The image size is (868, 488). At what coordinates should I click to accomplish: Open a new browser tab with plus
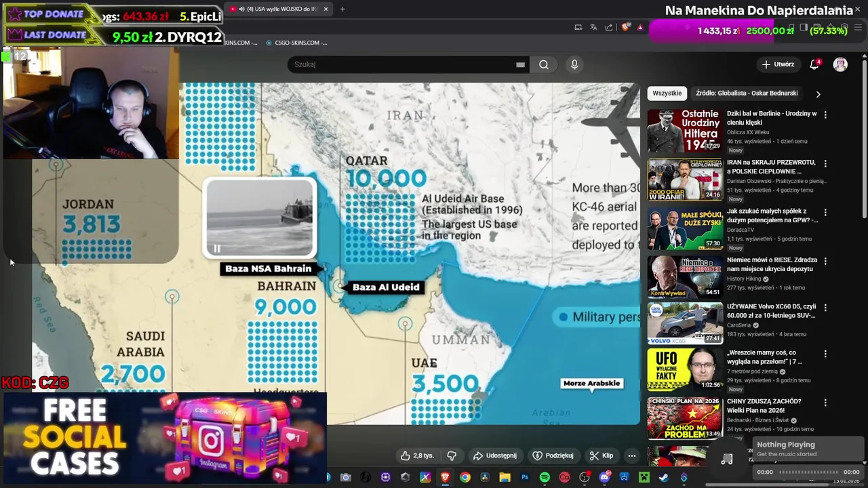click(342, 9)
